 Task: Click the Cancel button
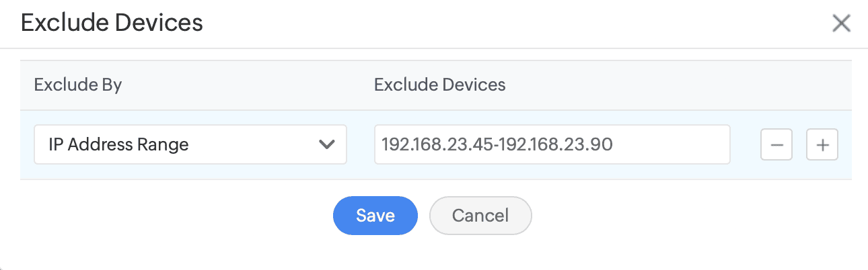(x=480, y=216)
